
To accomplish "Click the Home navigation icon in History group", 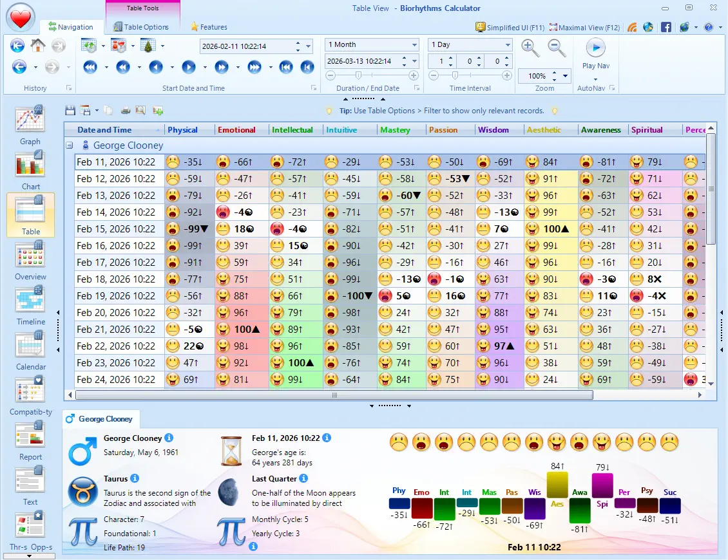I will click(x=39, y=45).
